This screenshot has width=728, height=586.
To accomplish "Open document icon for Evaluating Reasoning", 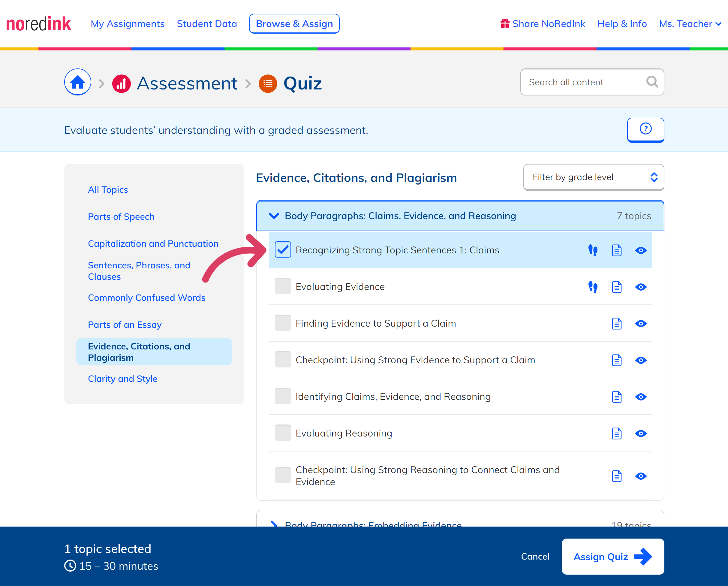I will 617,433.
